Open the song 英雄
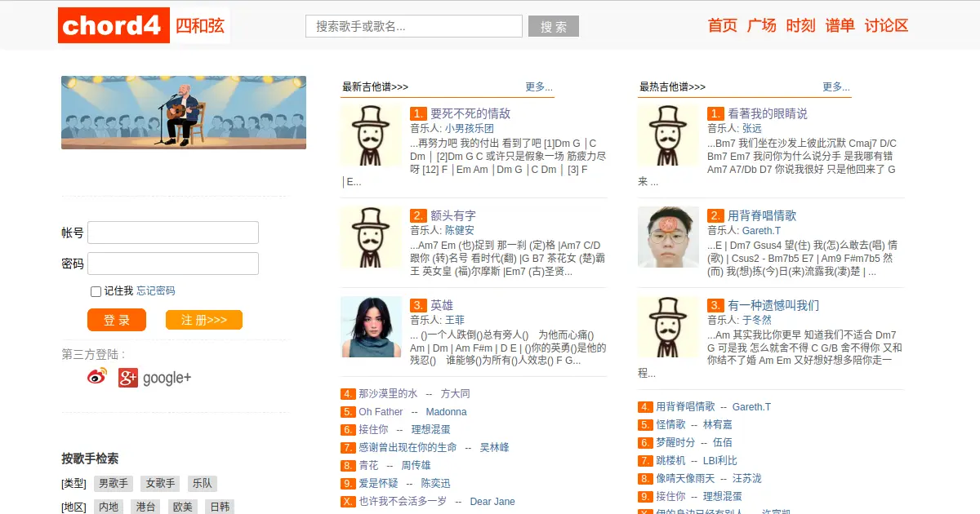The width and height of the screenshot is (980, 514). 442,305
